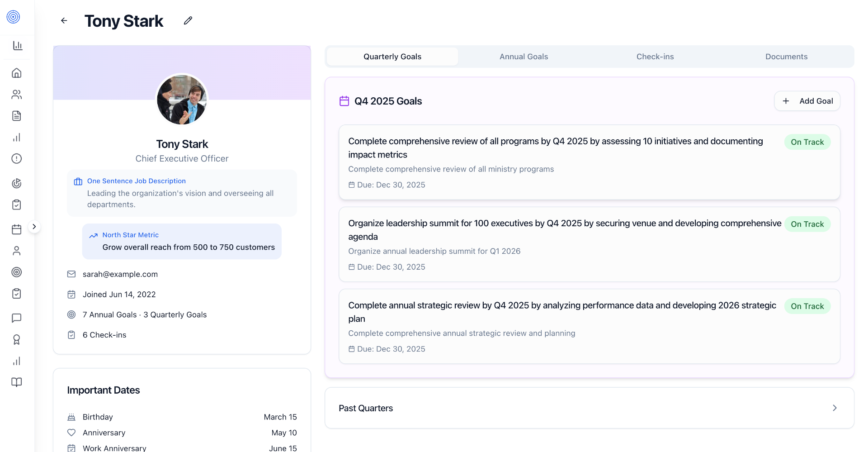Image resolution: width=868 pixels, height=452 pixels.
Task: Open the Home icon in the sidebar
Action: click(x=17, y=72)
